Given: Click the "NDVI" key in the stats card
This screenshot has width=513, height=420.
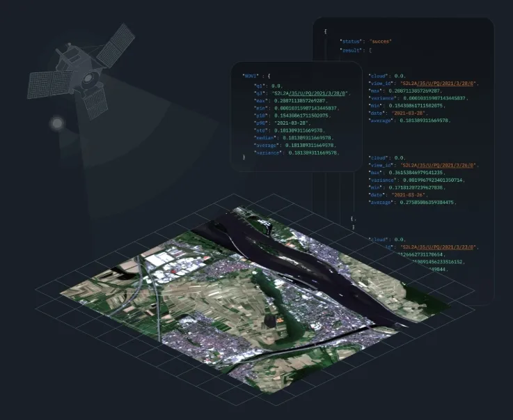Looking at the screenshot, I should click(x=251, y=76).
